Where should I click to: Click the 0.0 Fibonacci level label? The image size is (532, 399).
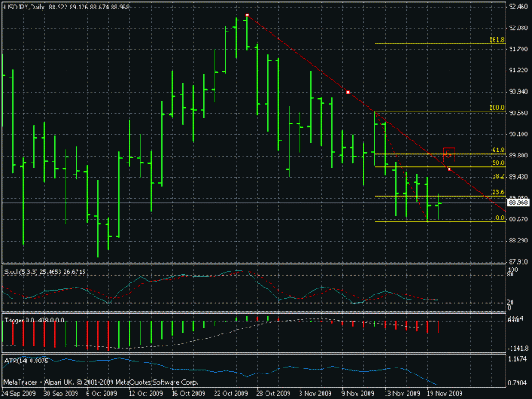pyautogui.click(x=500, y=218)
